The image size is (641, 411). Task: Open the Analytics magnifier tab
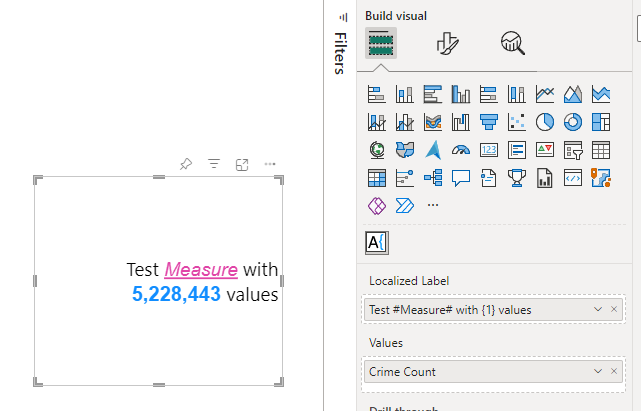coord(513,43)
